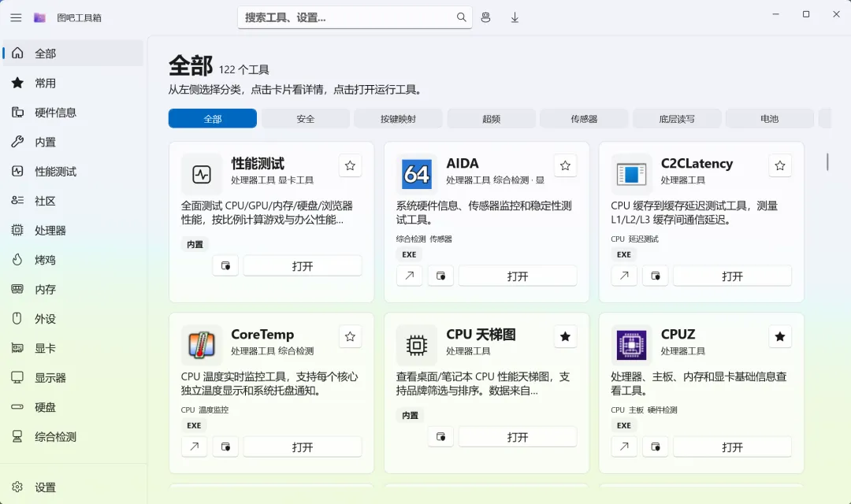Open 内存 category in sidebar
Screen dimensions: 851x504
click(73, 289)
